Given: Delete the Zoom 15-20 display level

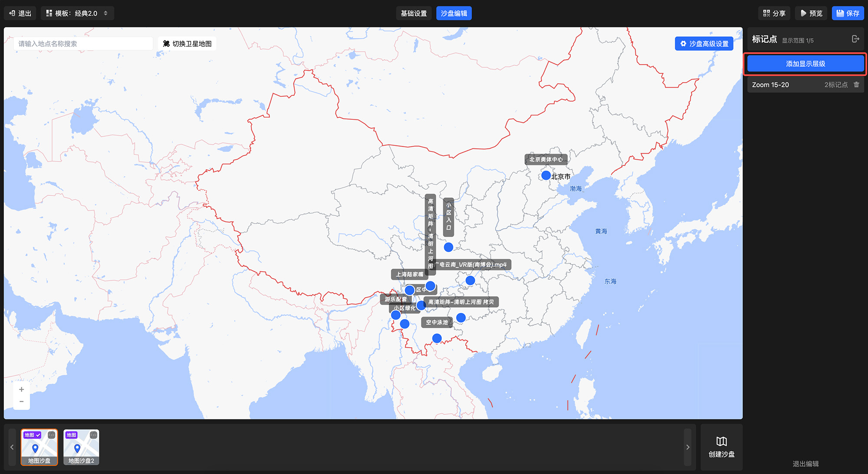Looking at the screenshot, I should pos(856,85).
